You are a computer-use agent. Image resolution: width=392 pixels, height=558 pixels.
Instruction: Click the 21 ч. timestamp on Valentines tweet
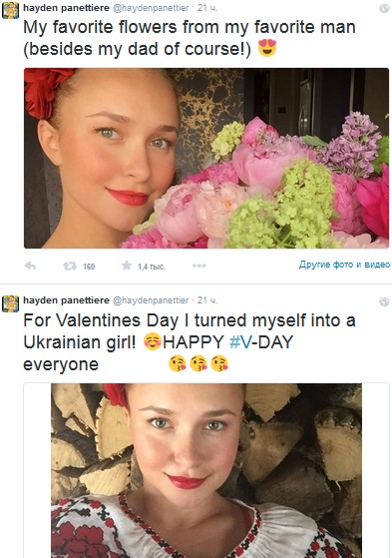click(x=207, y=300)
